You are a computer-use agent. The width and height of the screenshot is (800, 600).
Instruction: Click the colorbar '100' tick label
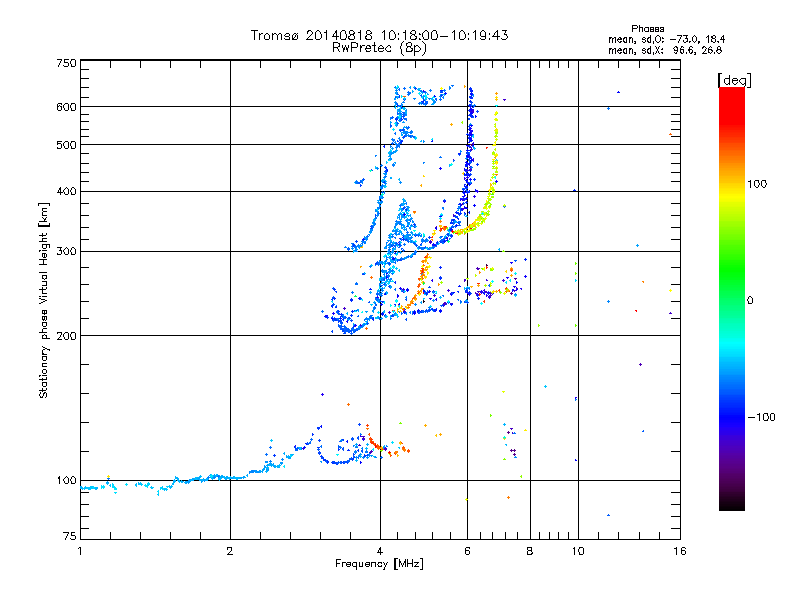[757, 184]
